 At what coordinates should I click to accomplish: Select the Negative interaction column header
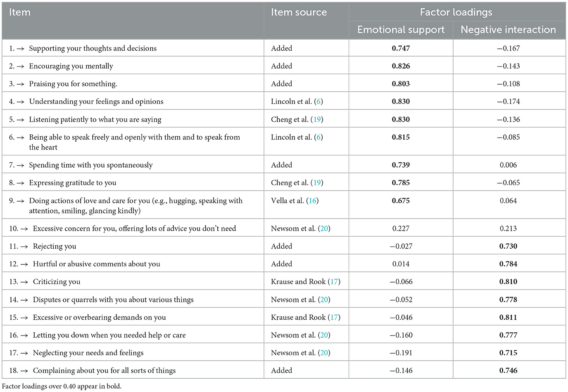point(508,30)
